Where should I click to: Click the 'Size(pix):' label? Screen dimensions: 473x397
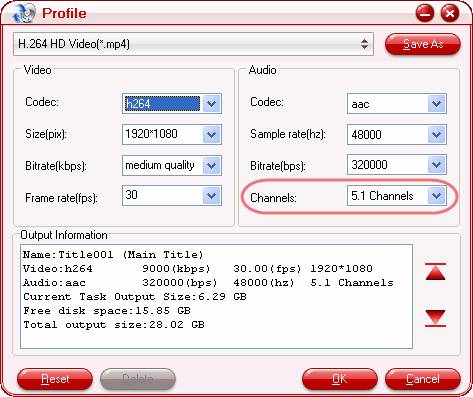tap(46, 134)
